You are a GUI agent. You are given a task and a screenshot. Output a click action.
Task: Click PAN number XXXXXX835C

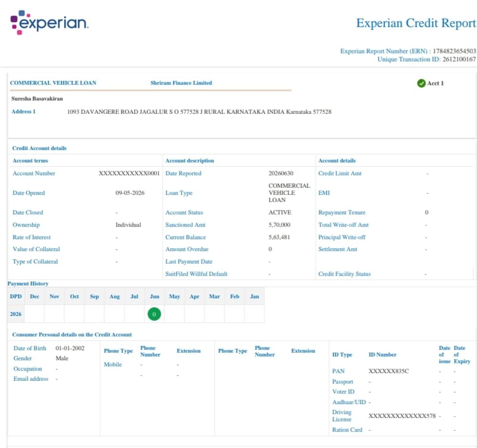point(388,371)
